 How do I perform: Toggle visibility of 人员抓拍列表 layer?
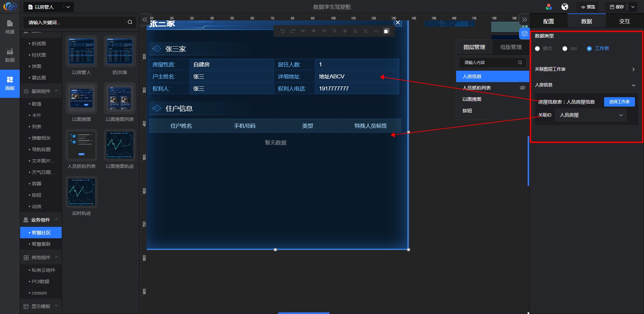[522, 88]
